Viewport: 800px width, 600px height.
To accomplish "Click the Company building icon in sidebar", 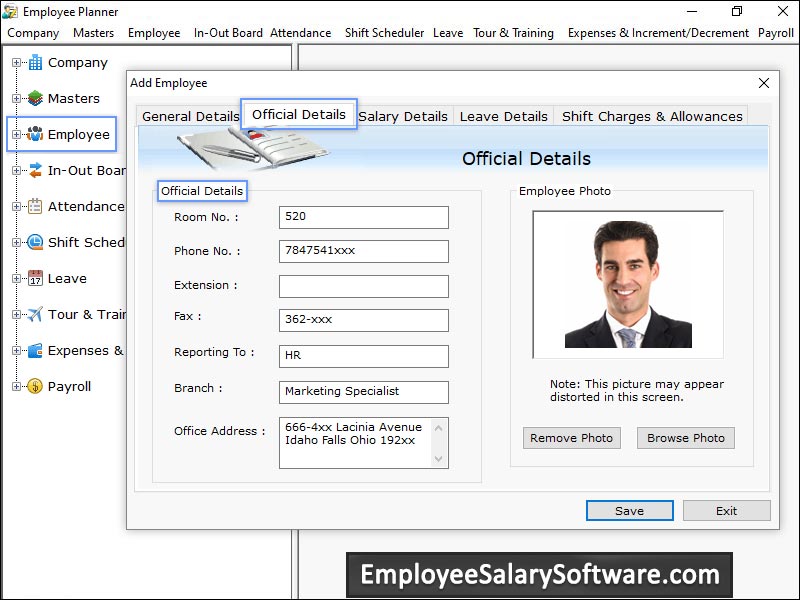I will [35, 62].
